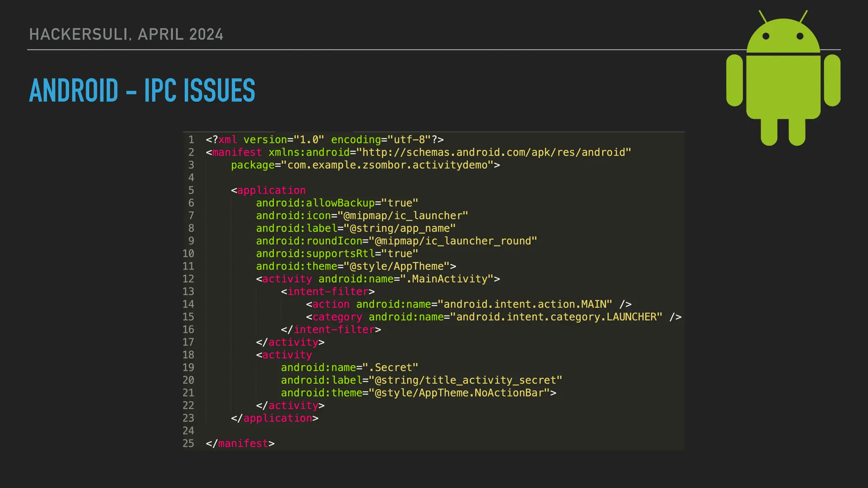Click the package="com.example.zsombor.activitydemo" line
Image resolution: width=868 pixels, height=488 pixels.
coord(365,165)
